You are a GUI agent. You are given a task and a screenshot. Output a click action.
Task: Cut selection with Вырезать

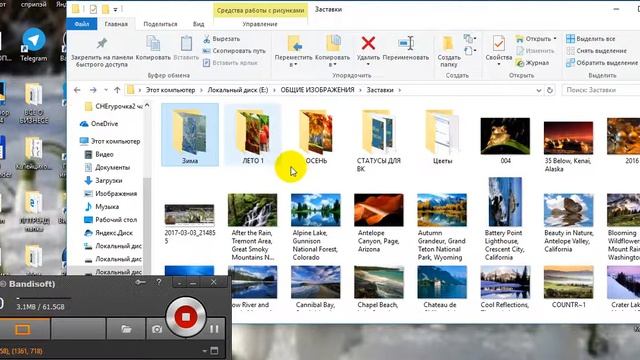tap(222, 39)
